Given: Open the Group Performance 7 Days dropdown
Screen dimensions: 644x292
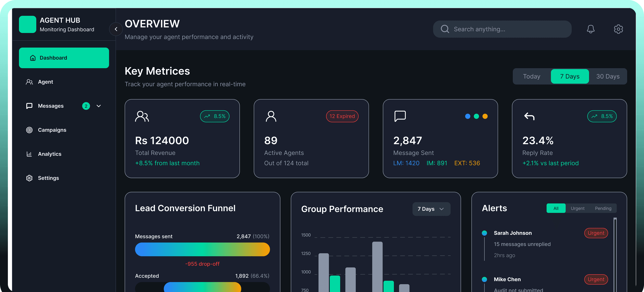Looking at the screenshot, I should pyautogui.click(x=431, y=209).
